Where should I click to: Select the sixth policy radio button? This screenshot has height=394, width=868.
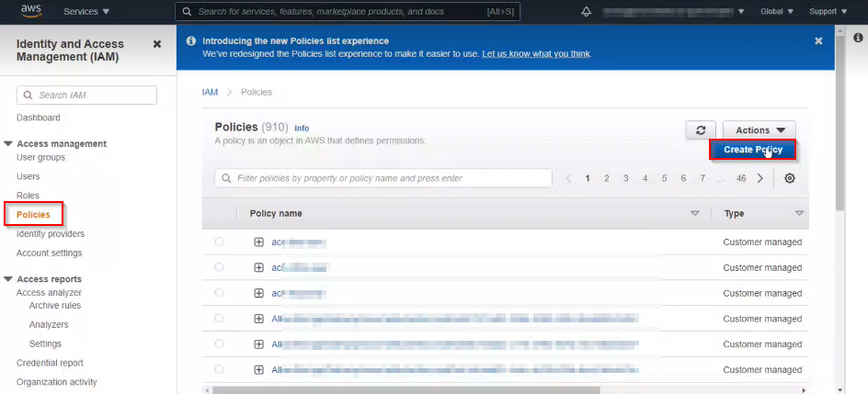(219, 369)
